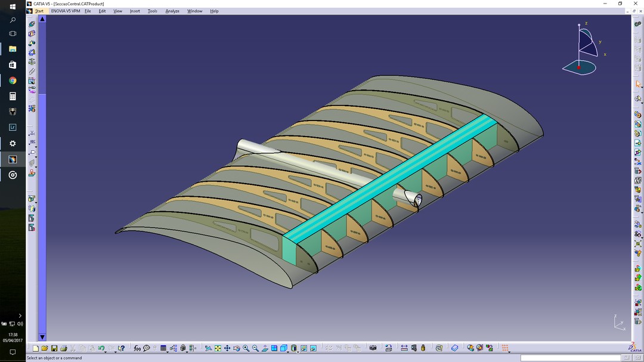Click the up arrow of vertical scrollbar

click(x=42, y=19)
